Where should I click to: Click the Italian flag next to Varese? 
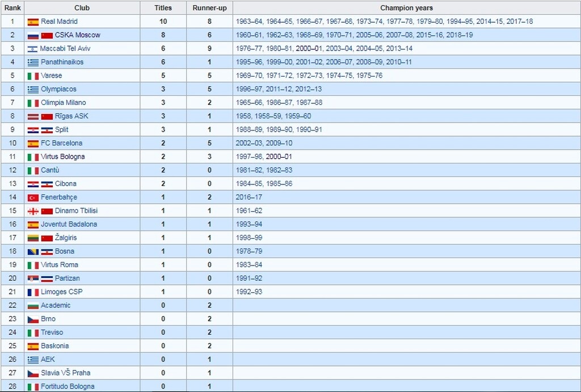coord(33,76)
